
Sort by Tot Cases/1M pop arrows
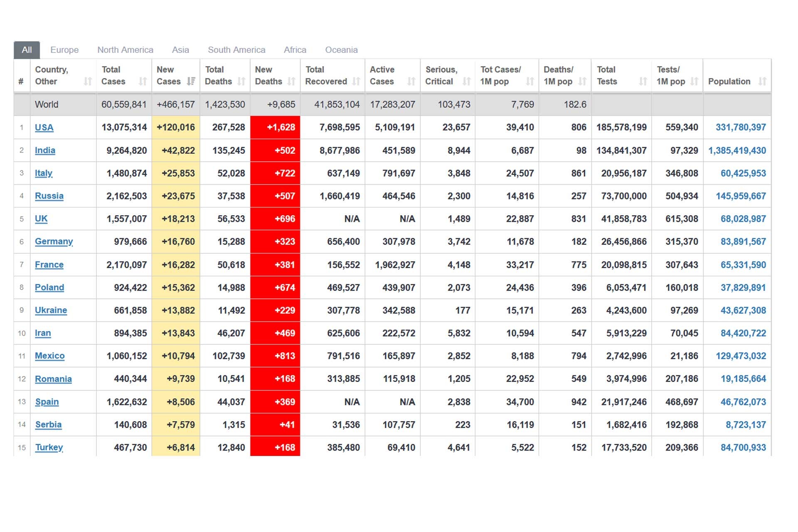coord(530,81)
